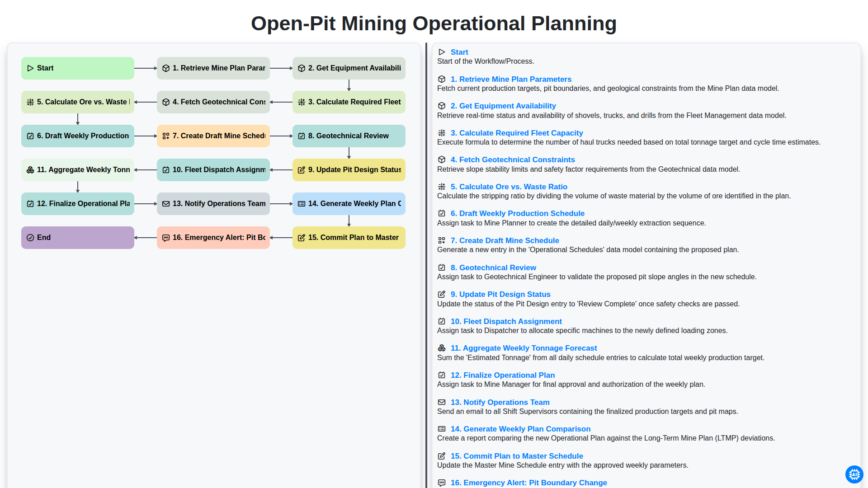This screenshot has width=868, height=488.
Task: Open the 9. Update Pit Design Status link
Action: [x=500, y=294]
